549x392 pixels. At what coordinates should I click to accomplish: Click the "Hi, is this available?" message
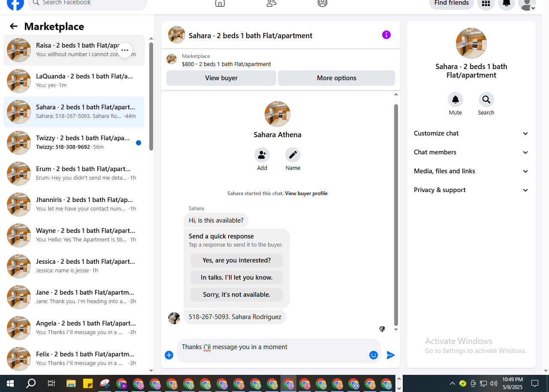[216, 220]
